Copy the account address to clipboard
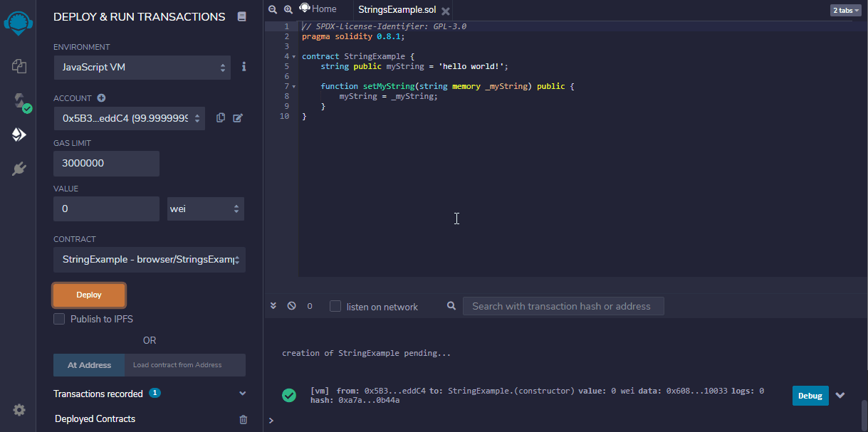The height and width of the screenshot is (432, 868). click(221, 117)
